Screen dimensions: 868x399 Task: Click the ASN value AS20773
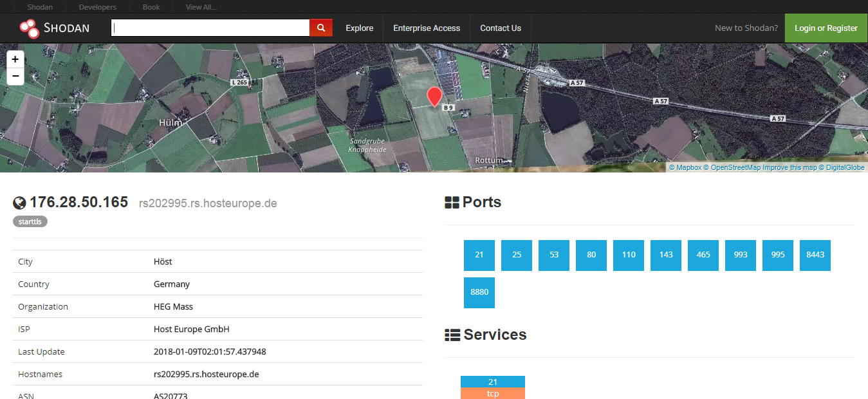click(x=171, y=396)
